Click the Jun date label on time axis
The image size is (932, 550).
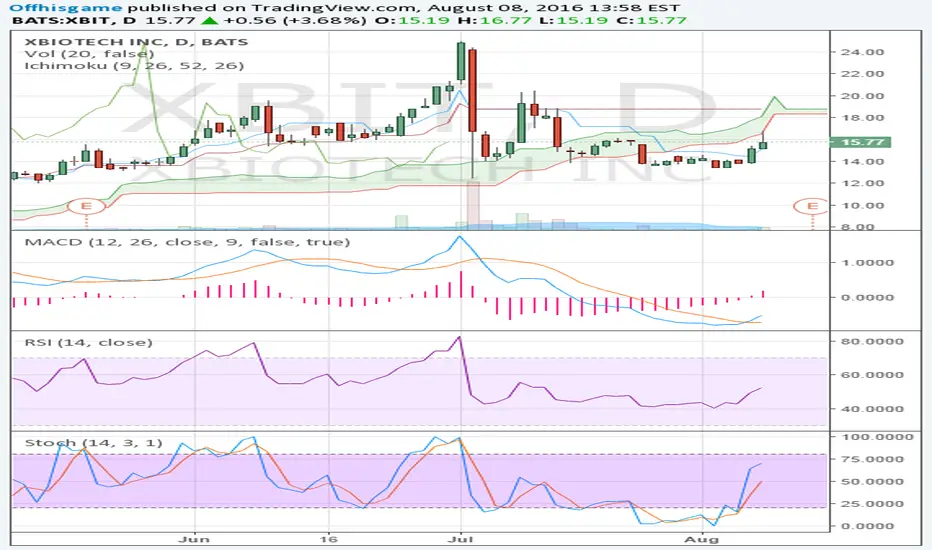pyautogui.click(x=195, y=539)
